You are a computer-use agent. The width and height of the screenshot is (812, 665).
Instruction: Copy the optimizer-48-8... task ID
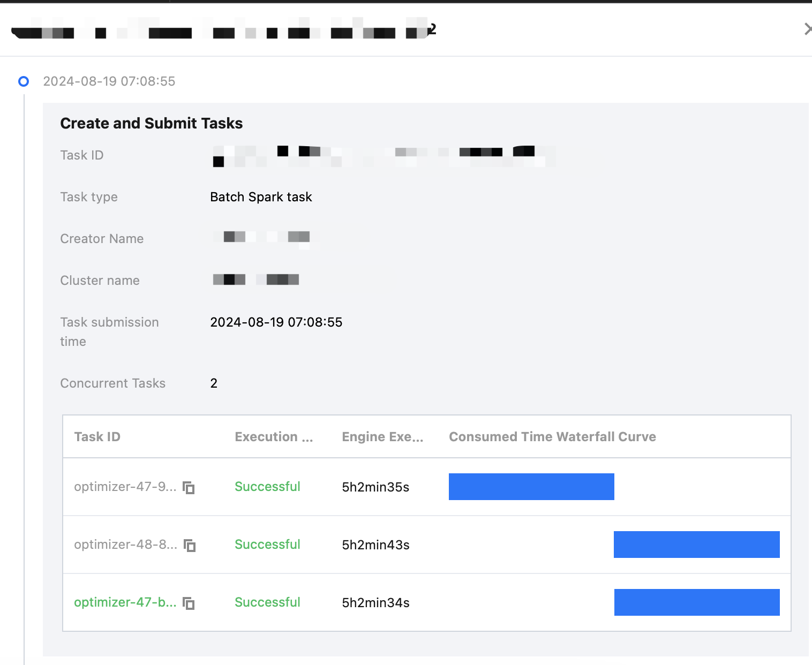point(190,546)
